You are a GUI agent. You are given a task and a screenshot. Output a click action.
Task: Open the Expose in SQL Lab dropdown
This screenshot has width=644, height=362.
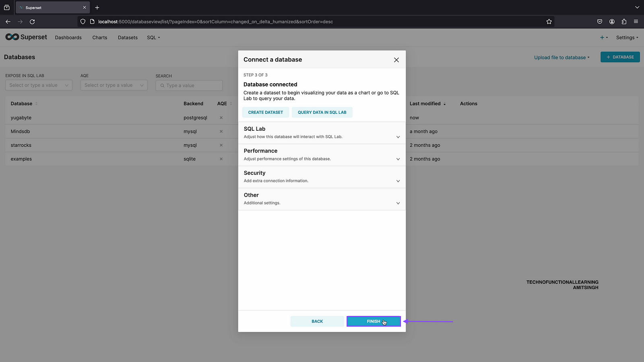pyautogui.click(x=39, y=85)
